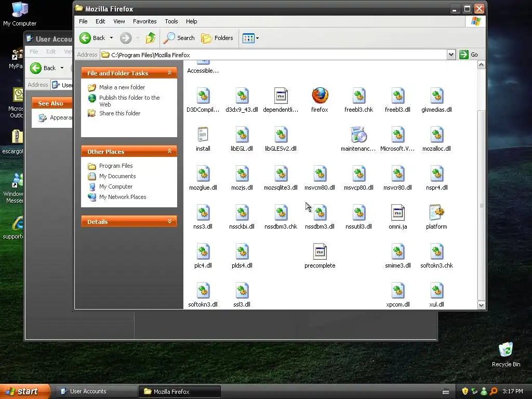Open the Views dropdown button

(251, 38)
